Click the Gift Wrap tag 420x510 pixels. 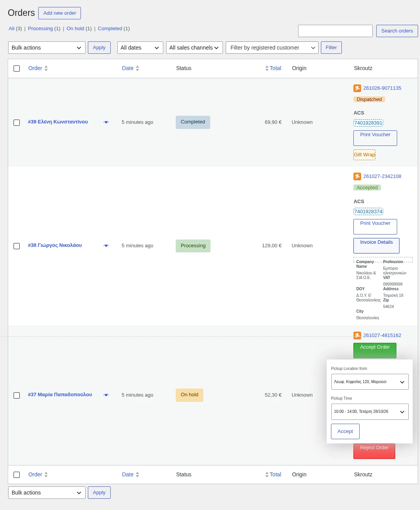[x=364, y=155]
